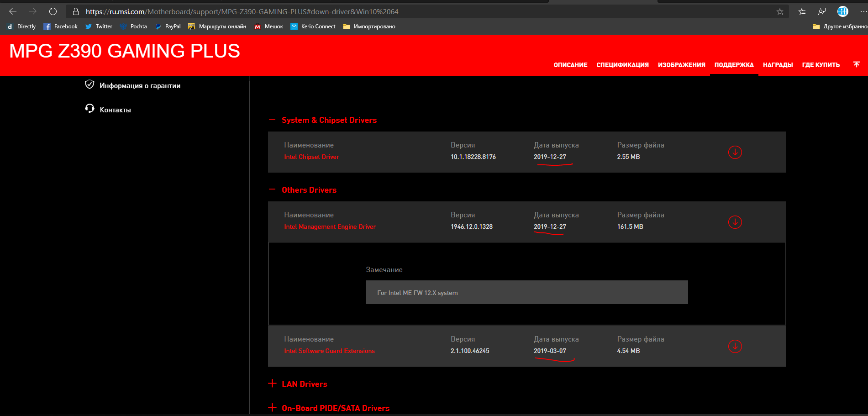Image resolution: width=868 pixels, height=416 pixels.
Task: Click the feedback person icon in toolbar
Action: click(x=822, y=11)
